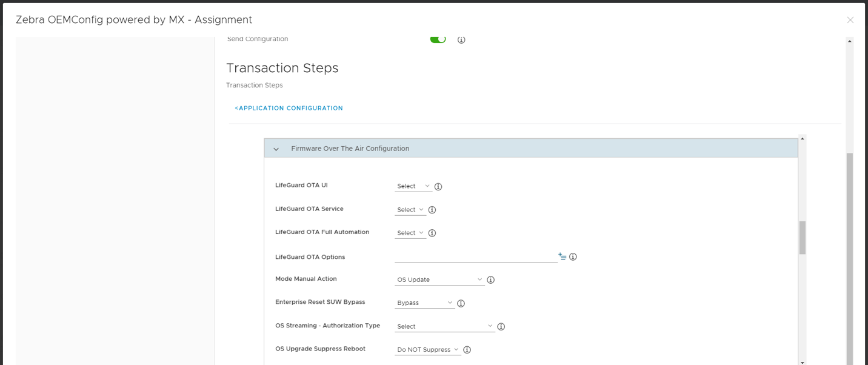This screenshot has height=365, width=868.
Task: Open the LifeGuard OTA UI dropdown
Action: [413, 186]
